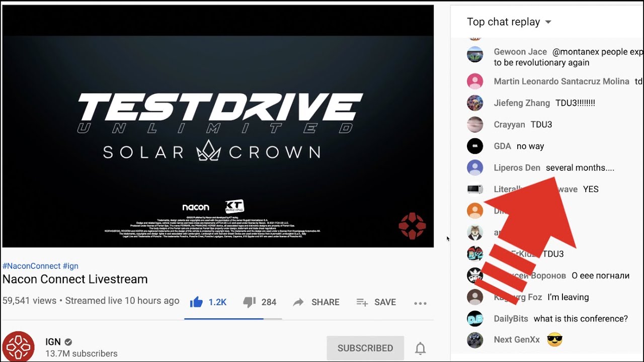Click the share arrow icon
This screenshot has width=644, height=362.
[298, 302]
